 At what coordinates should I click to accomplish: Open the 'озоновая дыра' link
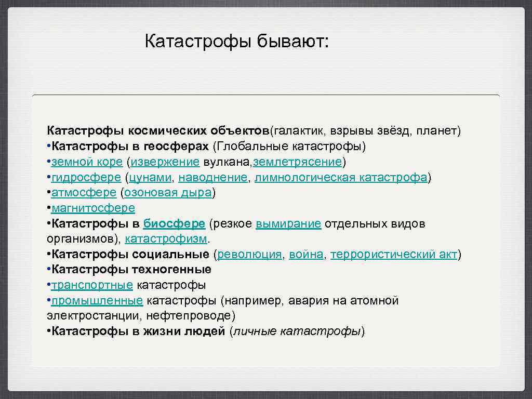[x=168, y=193]
